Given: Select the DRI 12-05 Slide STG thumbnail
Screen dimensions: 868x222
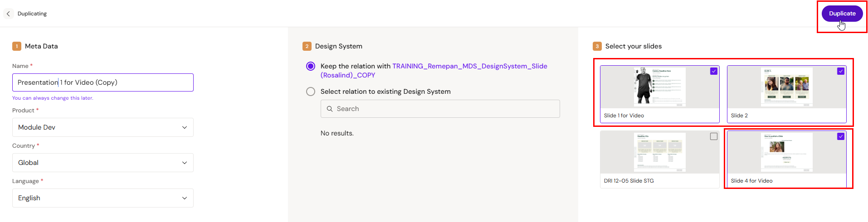Looking at the screenshot, I should (659, 152).
